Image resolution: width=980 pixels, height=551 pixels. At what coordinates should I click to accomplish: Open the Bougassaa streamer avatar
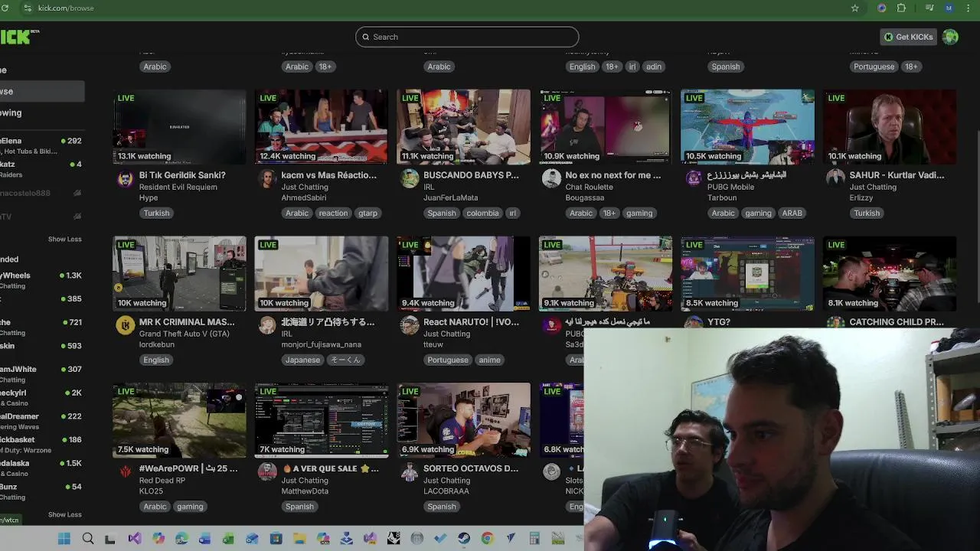pyautogui.click(x=551, y=178)
